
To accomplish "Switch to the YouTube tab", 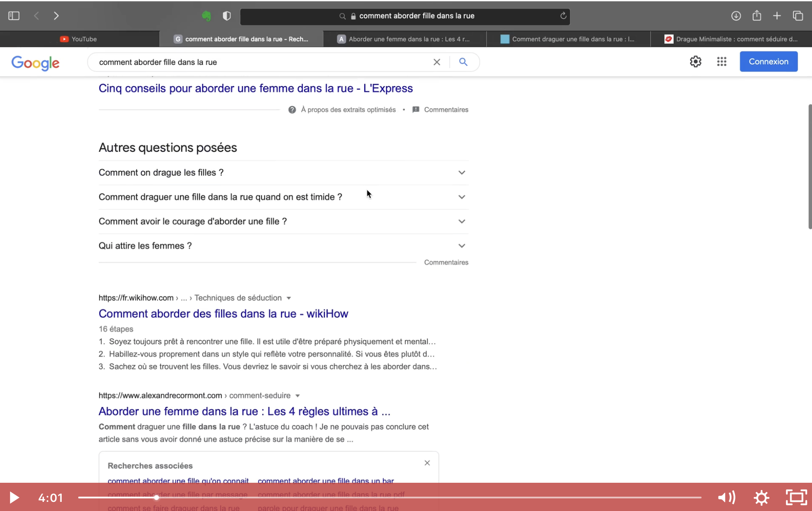I will (79, 39).
